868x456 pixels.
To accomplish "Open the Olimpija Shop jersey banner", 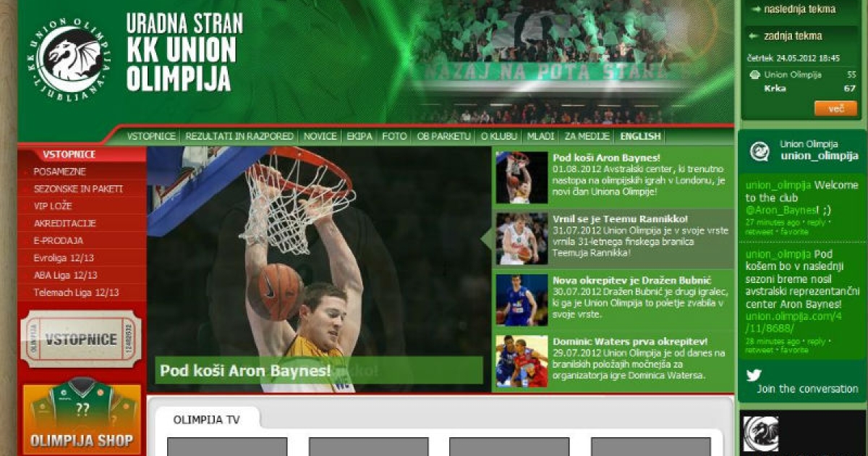I will [81, 418].
